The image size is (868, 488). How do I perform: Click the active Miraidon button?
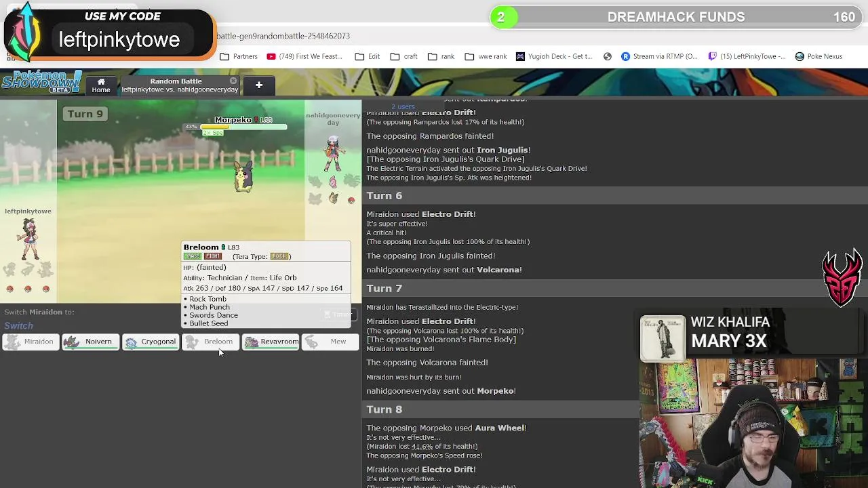pyautogui.click(x=31, y=342)
